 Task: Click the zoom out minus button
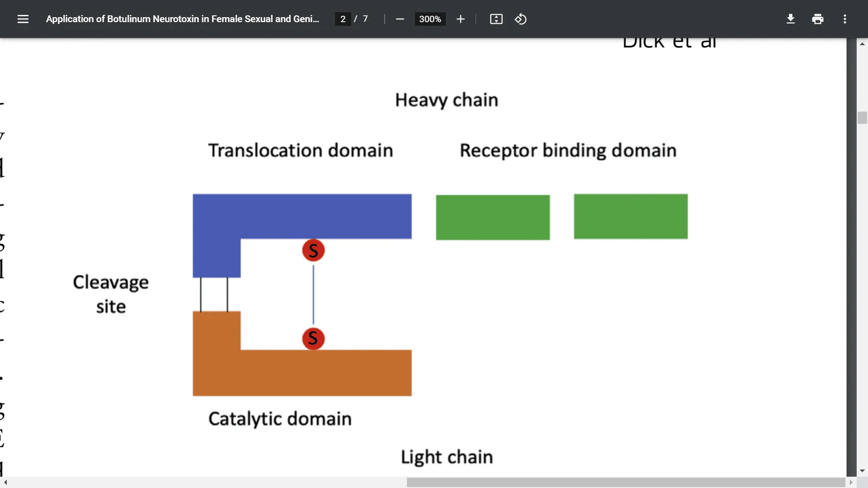(400, 19)
